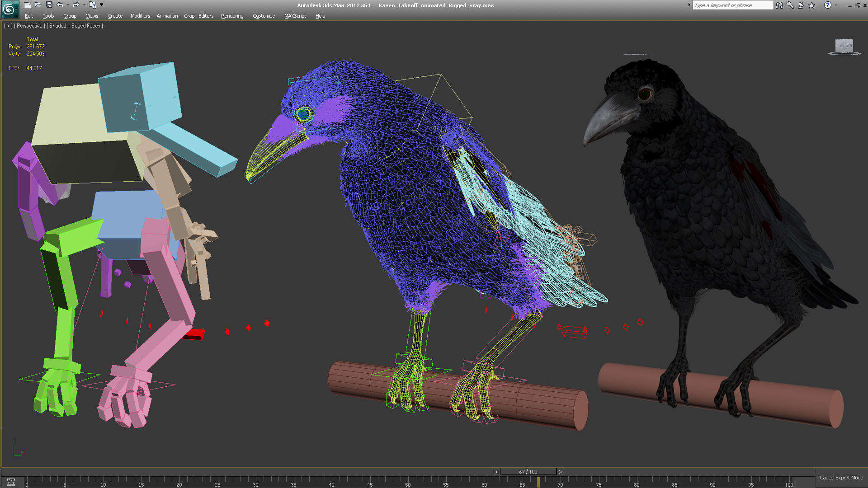Open the 3ds Max application menu logo

[9, 9]
